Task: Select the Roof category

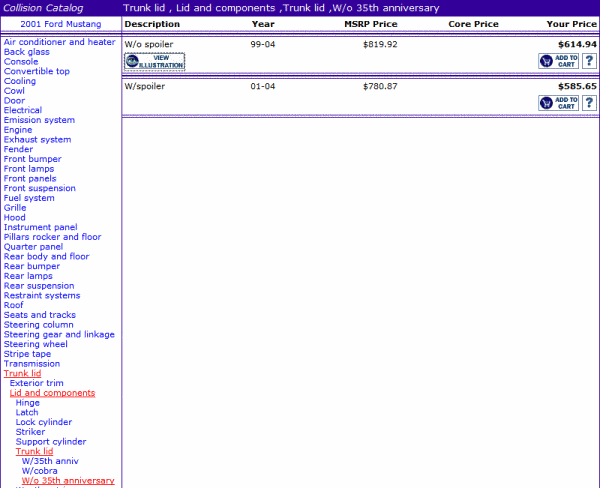Action: pyautogui.click(x=13, y=305)
